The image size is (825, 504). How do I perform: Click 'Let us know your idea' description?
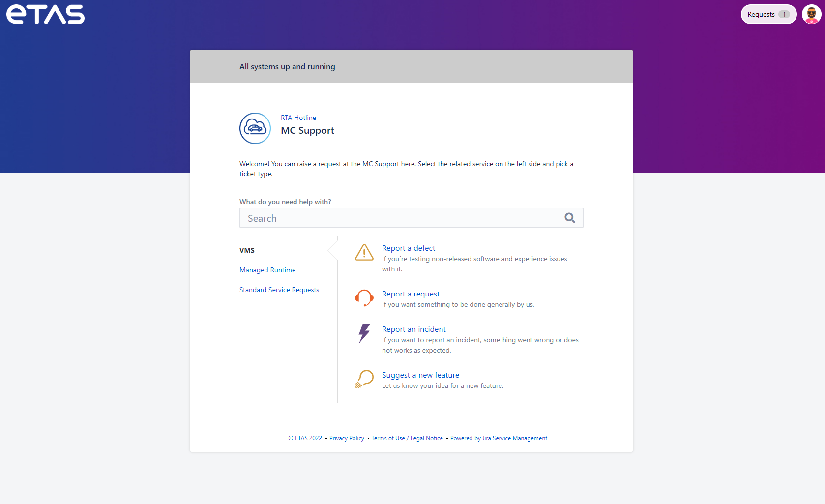pyautogui.click(x=442, y=386)
